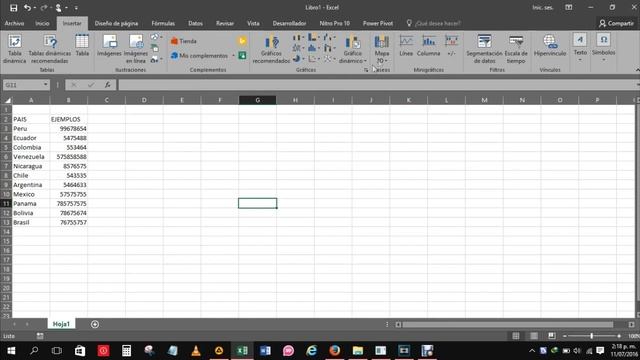
Task: Click the select-all corner triangle
Action: tap(7, 100)
